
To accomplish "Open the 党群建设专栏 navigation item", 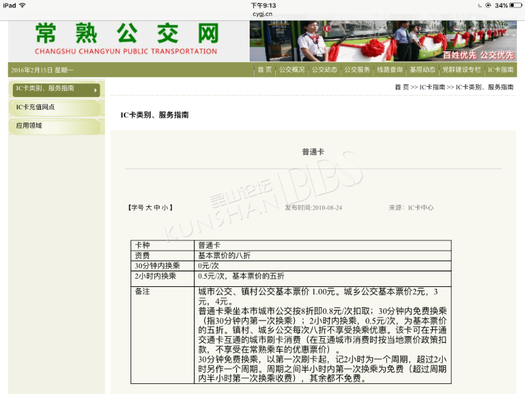I will 461,70.
